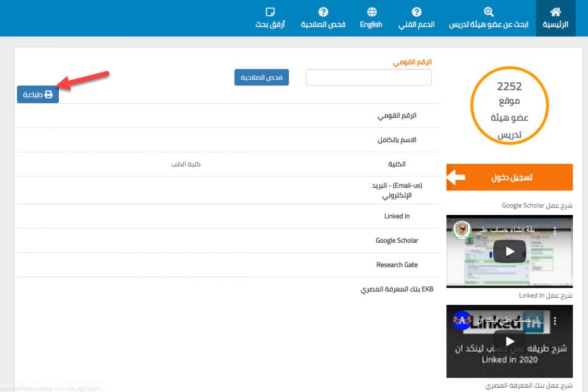This screenshot has height=392, width=588.
Task: Click the orange تسجيل دخول banner text
Action: click(511, 178)
